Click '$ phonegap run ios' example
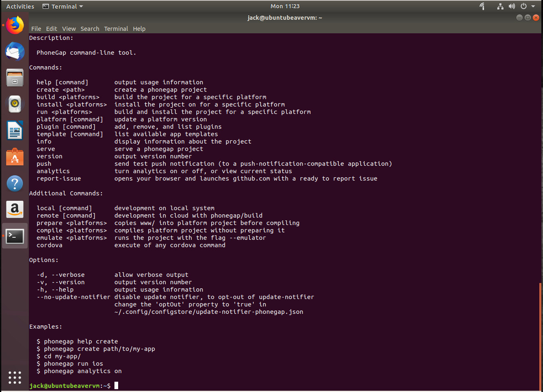 click(70, 364)
